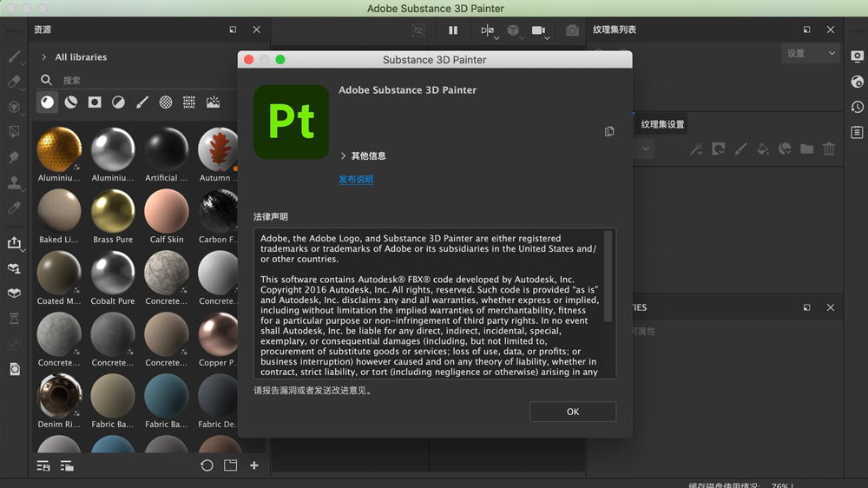Filter assets by Filters half-circle icon

pos(118,102)
